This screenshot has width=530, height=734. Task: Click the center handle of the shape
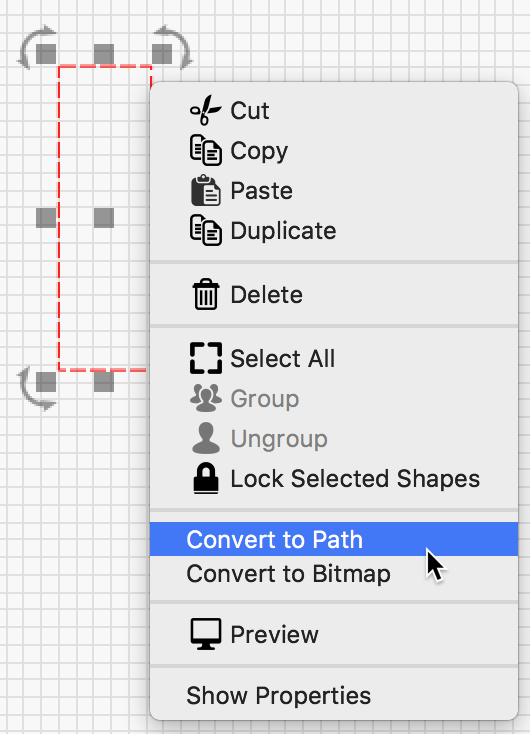tap(103, 218)
